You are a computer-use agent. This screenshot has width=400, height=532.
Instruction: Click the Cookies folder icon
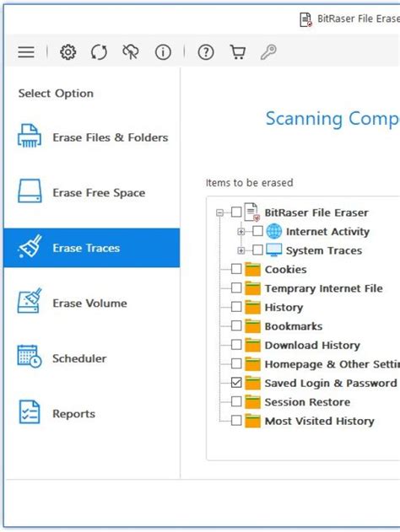tap(252, 269)
